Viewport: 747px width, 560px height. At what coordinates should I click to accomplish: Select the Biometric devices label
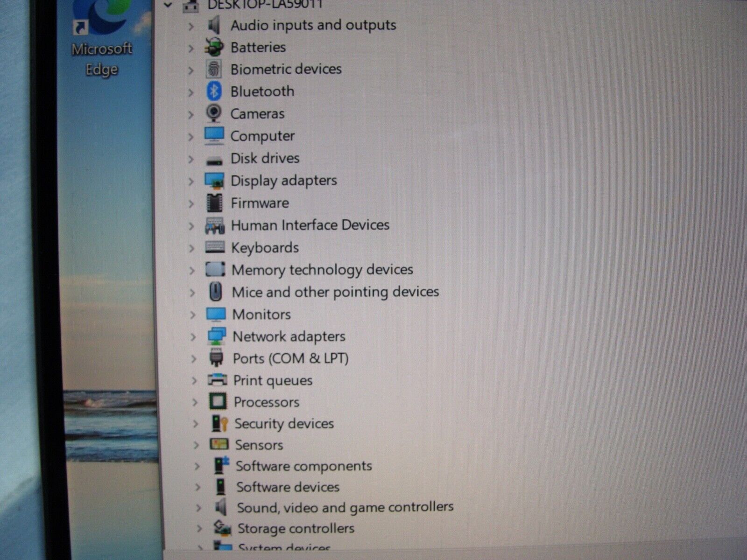pos(286,69)
